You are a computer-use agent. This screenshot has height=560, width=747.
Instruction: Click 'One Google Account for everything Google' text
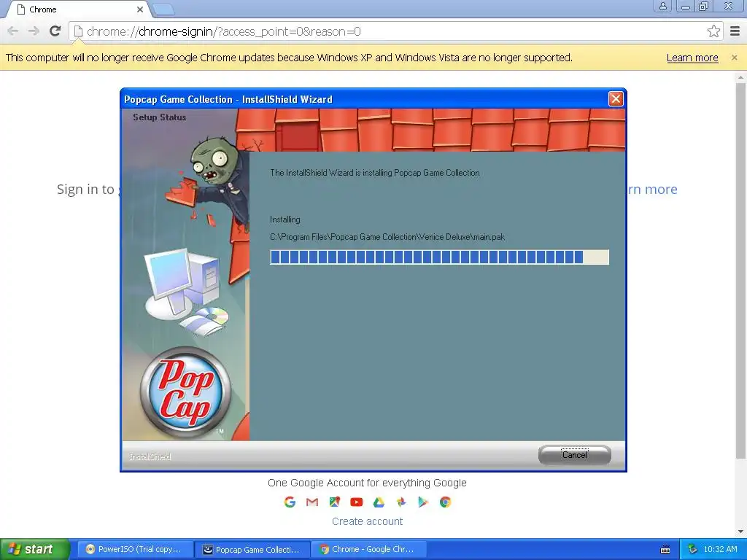[367, 483]
